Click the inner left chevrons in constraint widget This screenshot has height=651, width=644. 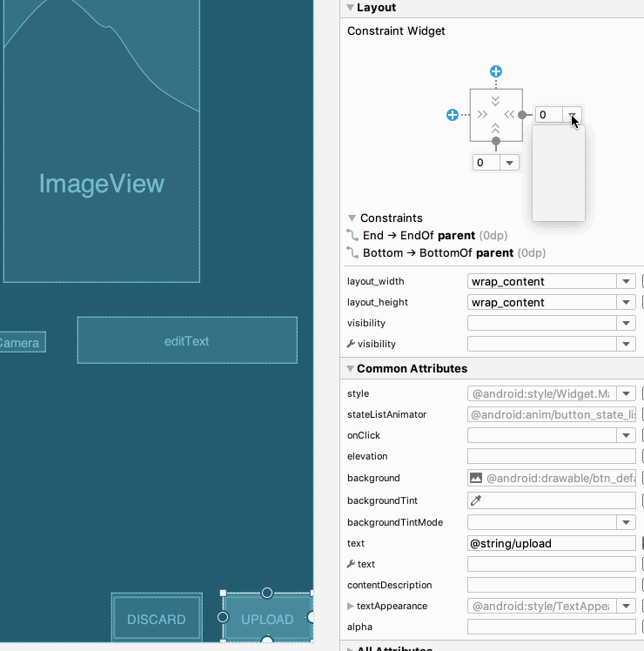482,115
